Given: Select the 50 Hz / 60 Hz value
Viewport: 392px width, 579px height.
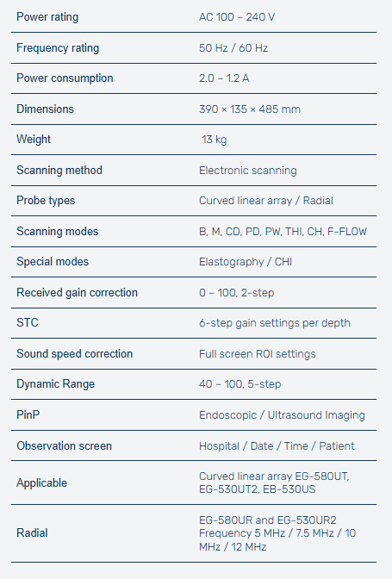Looking at the screenshot, I should [x=233, y=48].
